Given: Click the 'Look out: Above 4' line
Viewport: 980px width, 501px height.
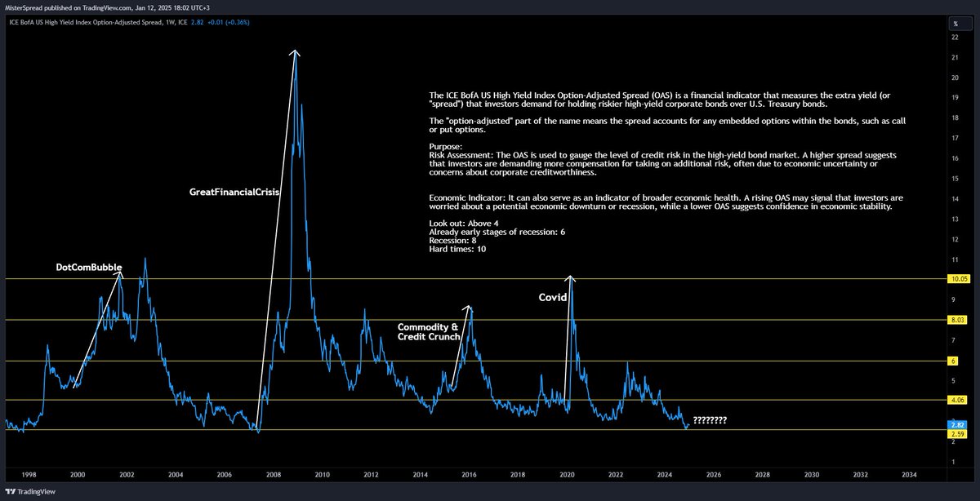Looking at the screenshot, I should [462, 224].
